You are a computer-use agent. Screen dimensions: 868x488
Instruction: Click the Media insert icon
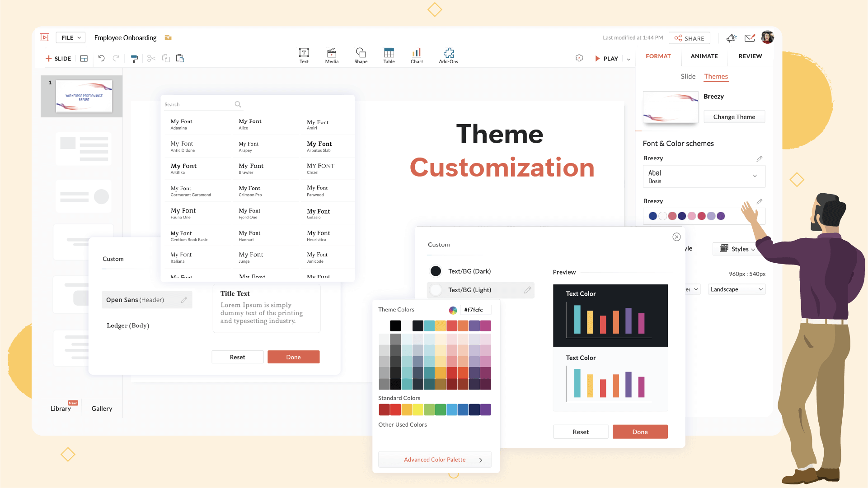[332, 55]
